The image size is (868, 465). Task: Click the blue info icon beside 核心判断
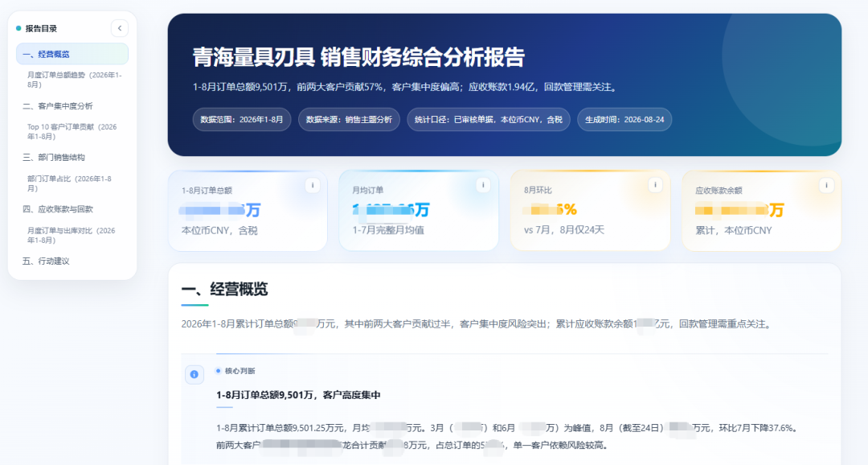(x=194, y=374)
